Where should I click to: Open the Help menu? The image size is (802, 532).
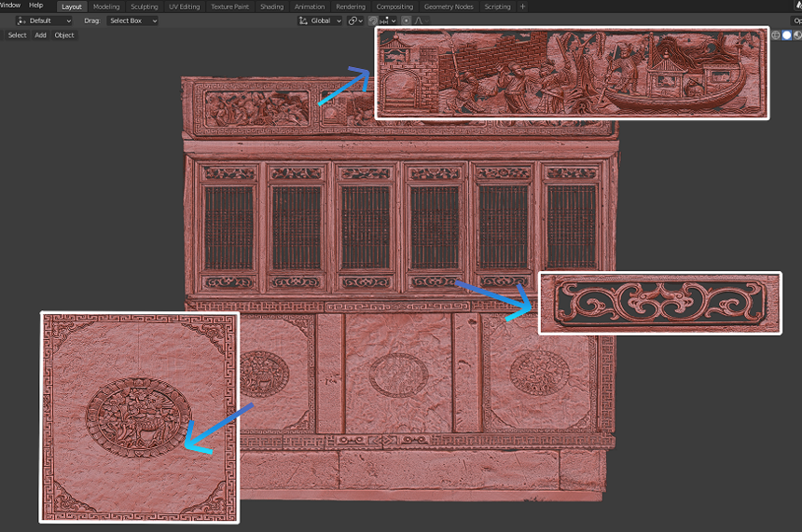pos(35,5)
